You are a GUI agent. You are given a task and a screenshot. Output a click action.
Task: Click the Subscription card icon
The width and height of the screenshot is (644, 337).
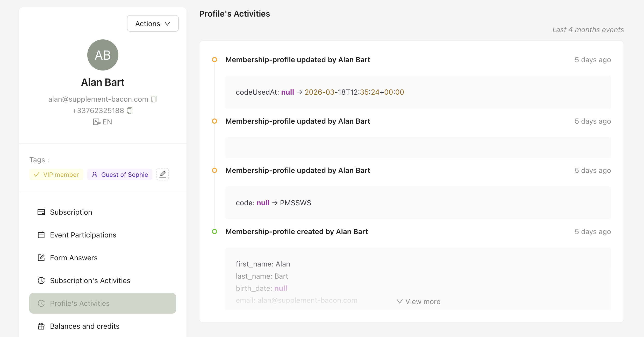pyautogui.click(x=41, y=212)
